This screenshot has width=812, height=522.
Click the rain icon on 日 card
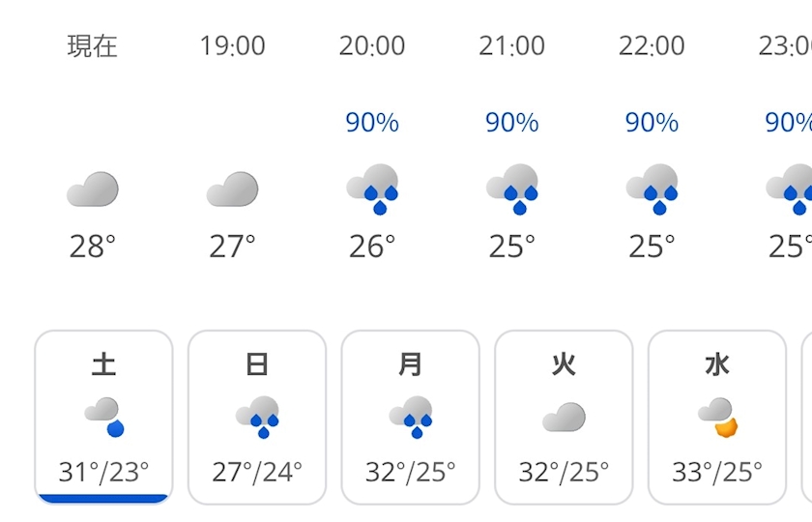point(257,417)
